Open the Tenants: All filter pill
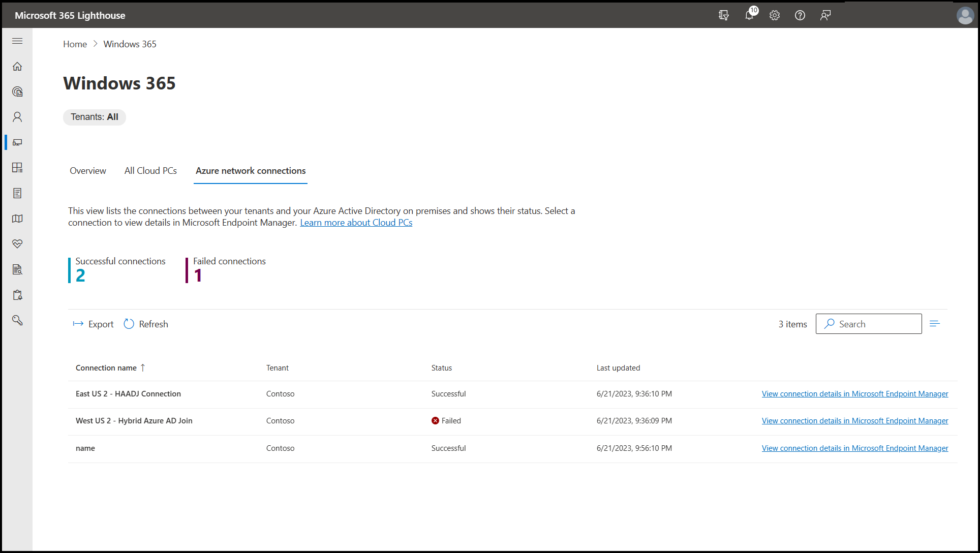The image size is (980, 553). click(95, 117)
